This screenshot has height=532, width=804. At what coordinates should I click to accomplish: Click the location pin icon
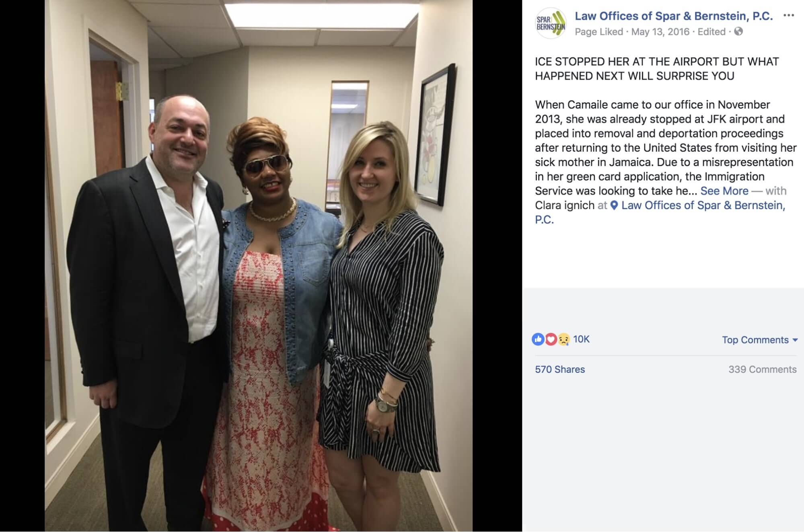[614, 205]
